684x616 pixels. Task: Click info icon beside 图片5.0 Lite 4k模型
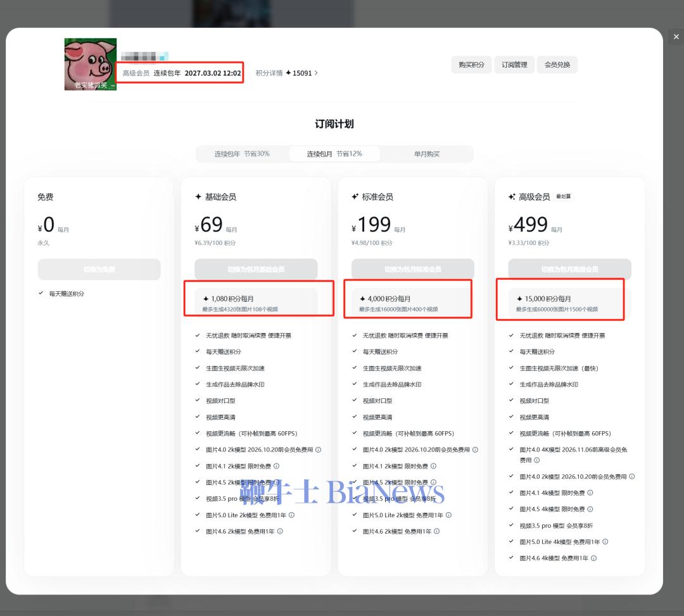click(x=605, y=542)
